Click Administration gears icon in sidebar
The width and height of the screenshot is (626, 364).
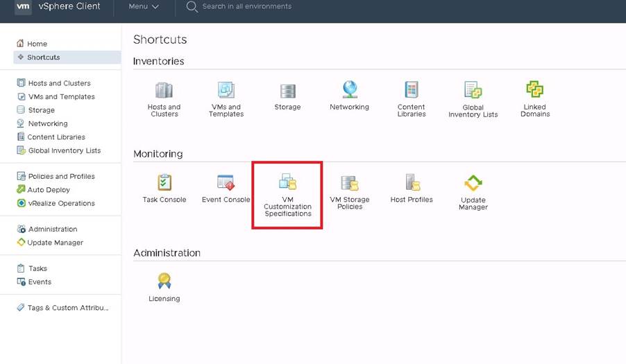pyautogui.click(x=21, y=229)
